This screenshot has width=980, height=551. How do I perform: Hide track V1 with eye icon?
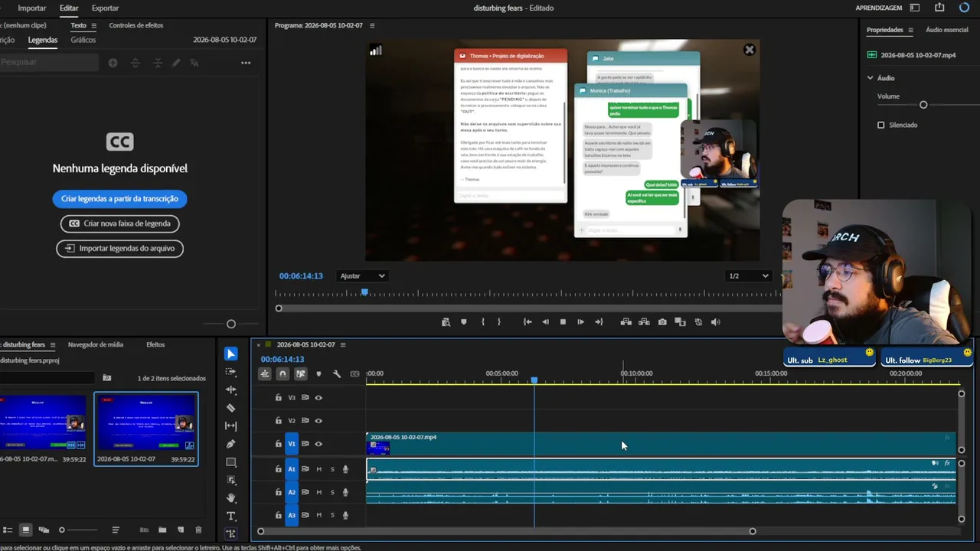(x=318, y=444)
